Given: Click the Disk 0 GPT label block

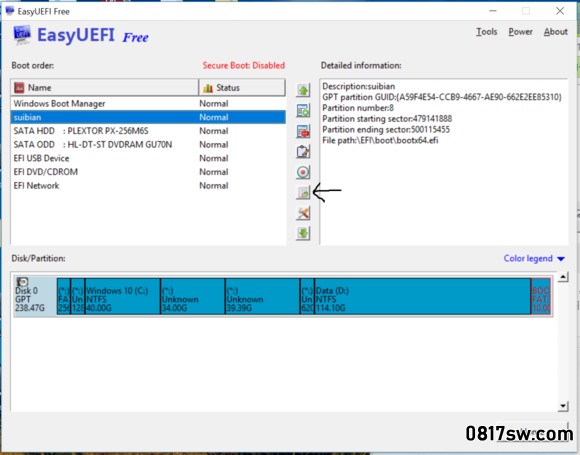Looking at the screenshot, I should pyautogui.click(x=35, y=296).
